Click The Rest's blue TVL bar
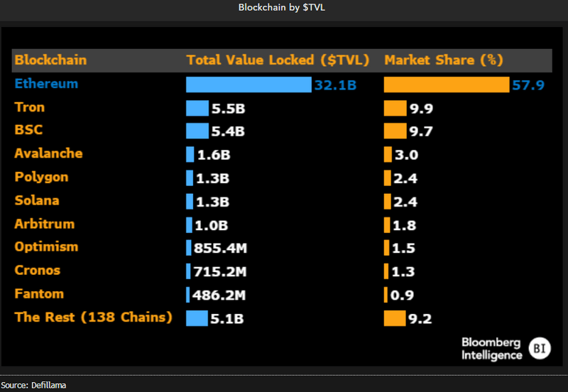 (x=197, y=318)
